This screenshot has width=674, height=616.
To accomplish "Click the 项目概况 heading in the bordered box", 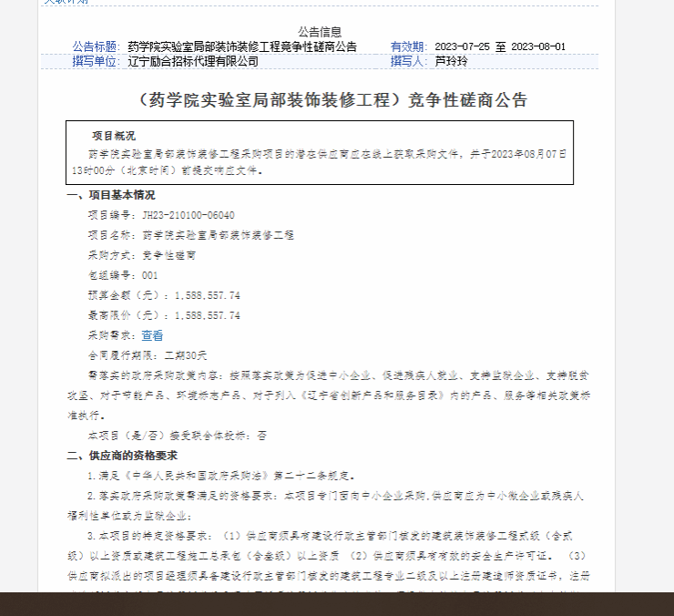I will coord(114,135).
